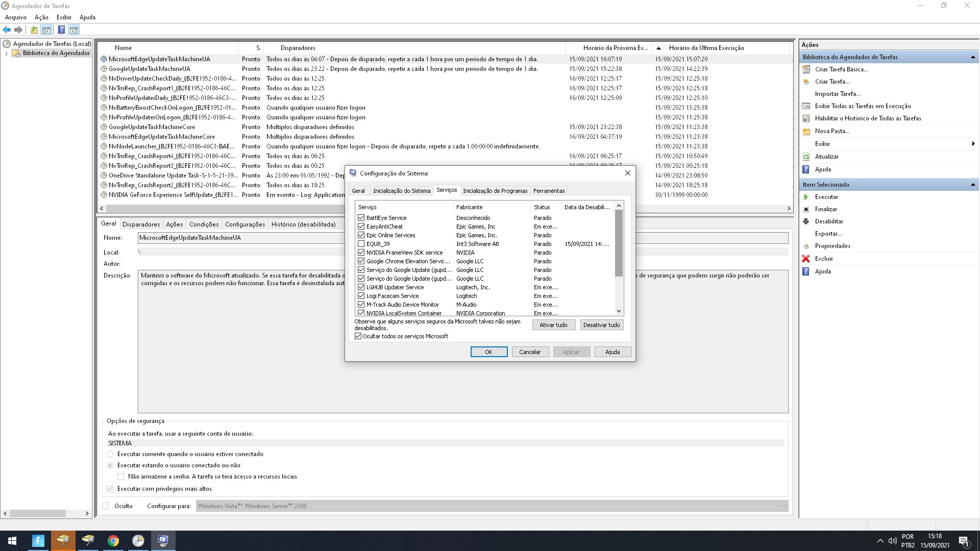Expand Biblioteca do Agendador tree node
980x551 pixels.
6,53
